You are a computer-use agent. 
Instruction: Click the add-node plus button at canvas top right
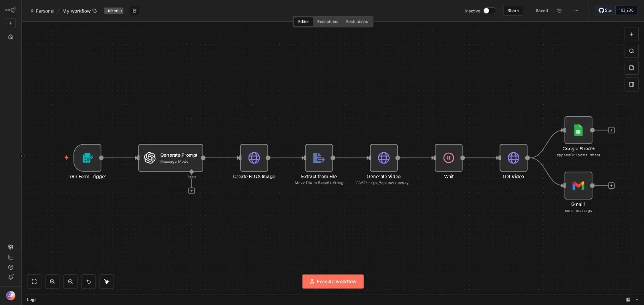[x=632, y=34]
